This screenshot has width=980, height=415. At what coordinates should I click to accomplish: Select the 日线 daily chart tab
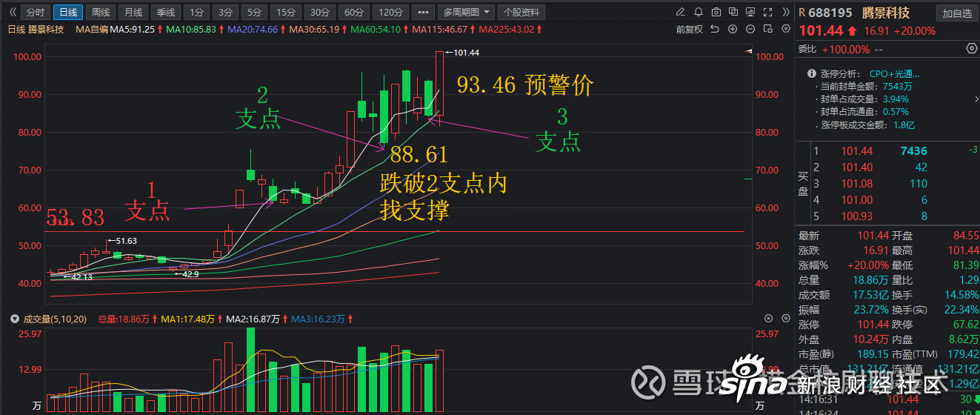tap(68, 13)
